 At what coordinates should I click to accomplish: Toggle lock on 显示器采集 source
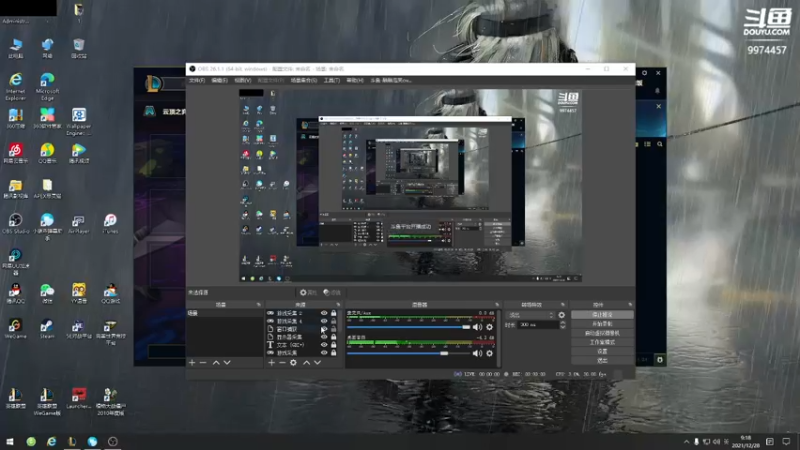(x=334, y=337)
